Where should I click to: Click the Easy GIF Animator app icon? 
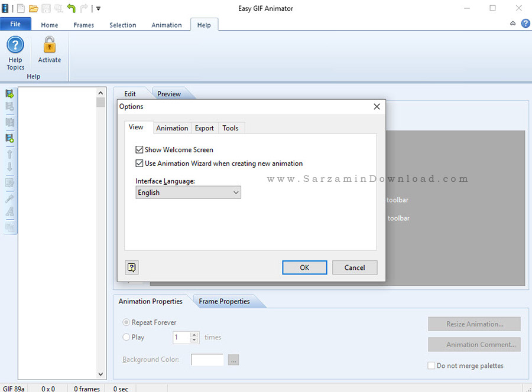tap(5, 8)
